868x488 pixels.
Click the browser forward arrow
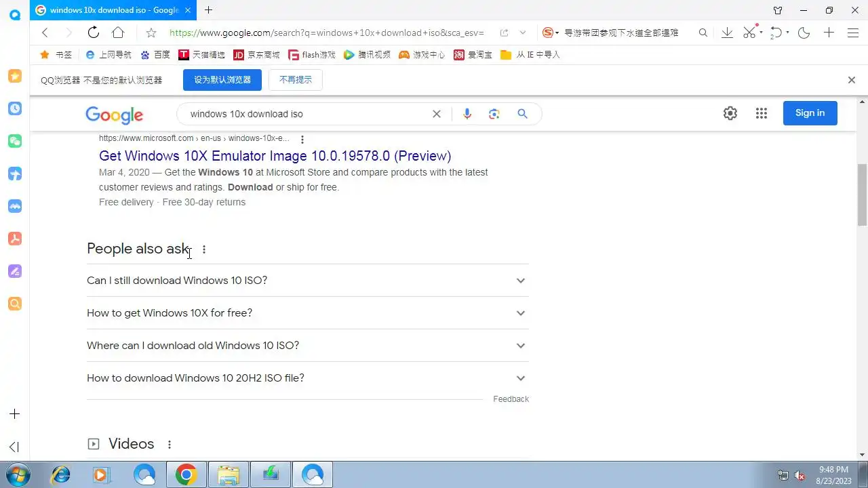68,33
